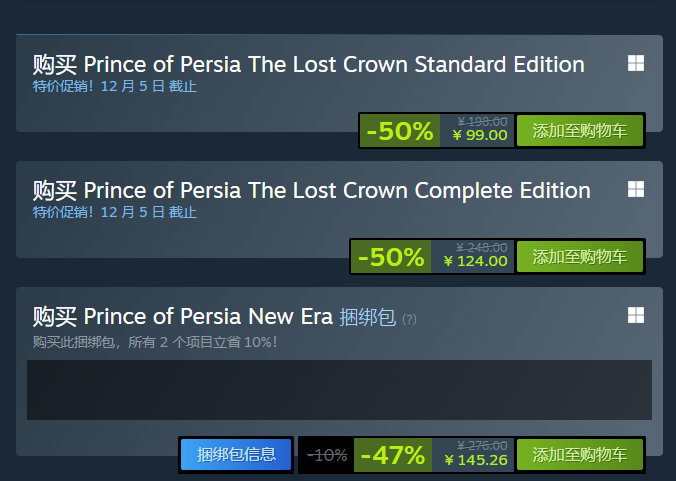676x481 pixels.
Task: Click the ¥99.00 Standard Edition price
Action: pyautogui.click(x=479, y=136)
